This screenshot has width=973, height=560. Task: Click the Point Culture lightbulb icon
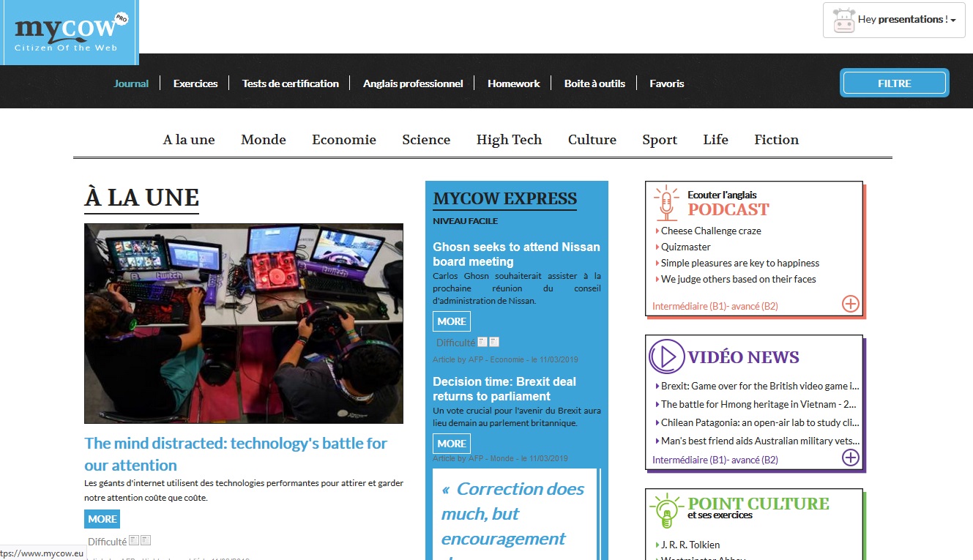(x=666, y=511)
